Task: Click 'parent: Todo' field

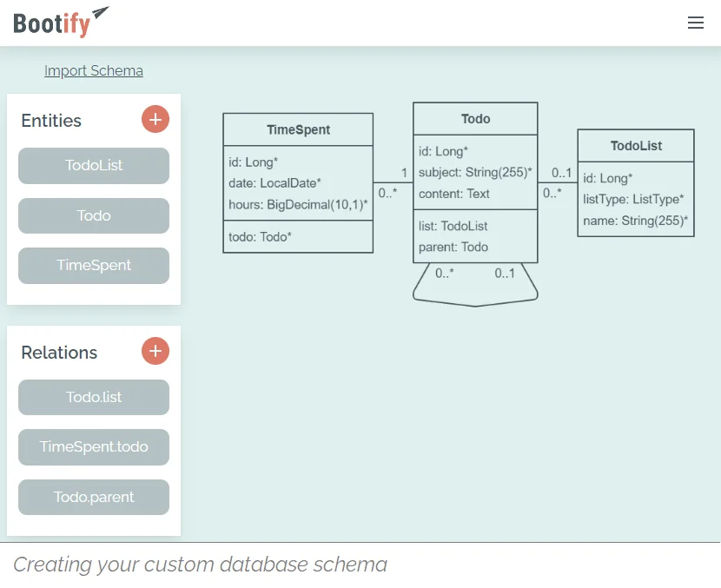Action: (453, 248)
